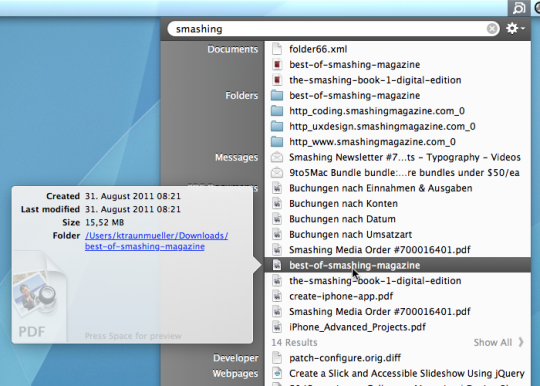
Task: Click PDF icon of first Smashing Media Order #700016401.pdf
Action: point(277,250)
